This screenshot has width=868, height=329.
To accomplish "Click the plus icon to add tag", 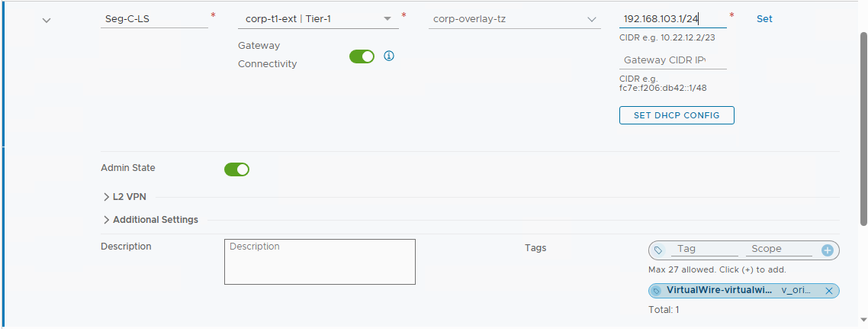I will tap(827, 250).
